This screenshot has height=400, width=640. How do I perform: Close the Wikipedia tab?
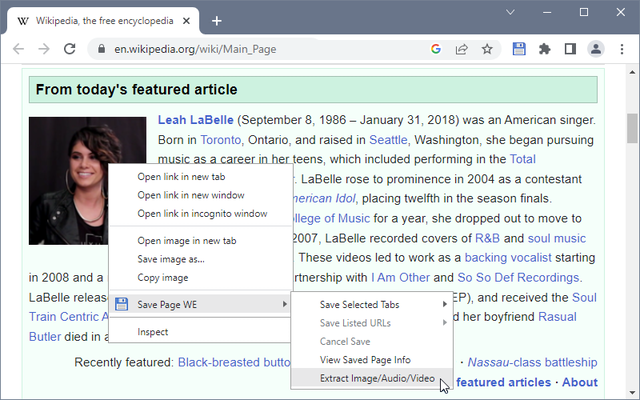pos(186,21)
